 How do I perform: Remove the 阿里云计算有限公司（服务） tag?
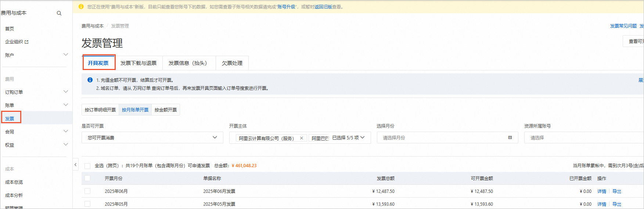click(x=302, y=138)
